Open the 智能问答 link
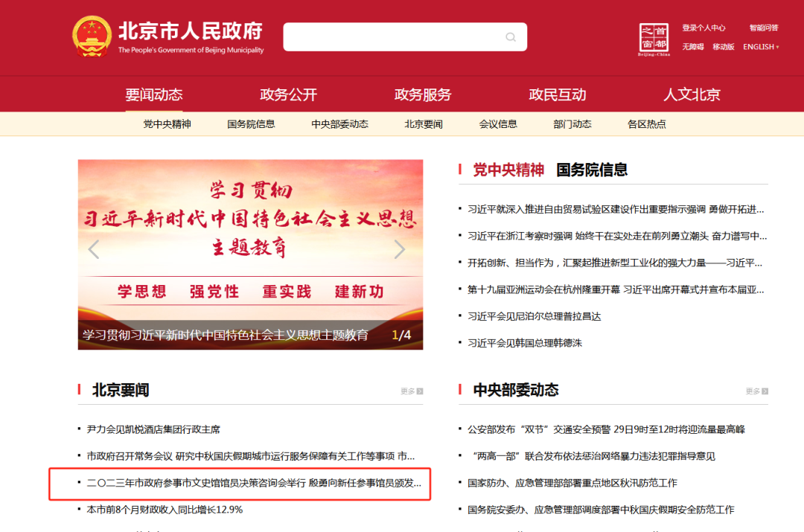The width and height of the screenshot is (804, 532). [764, 28]
